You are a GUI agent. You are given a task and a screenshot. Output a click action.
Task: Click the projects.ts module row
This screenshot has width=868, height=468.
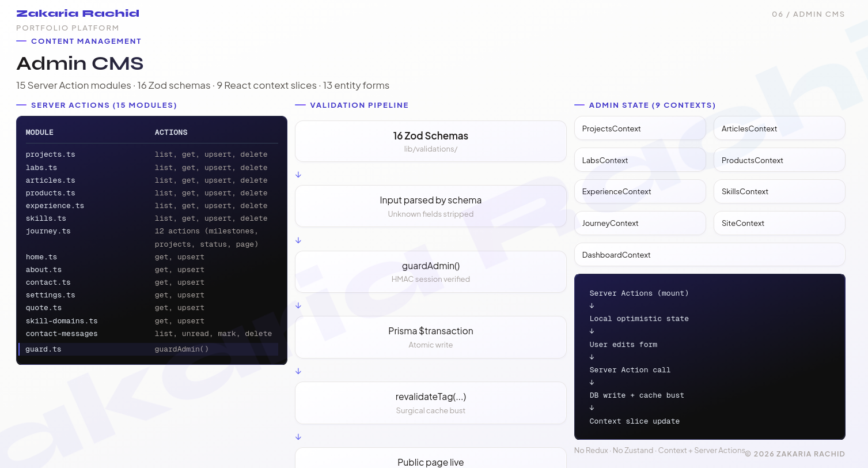(x=151, y=154)
